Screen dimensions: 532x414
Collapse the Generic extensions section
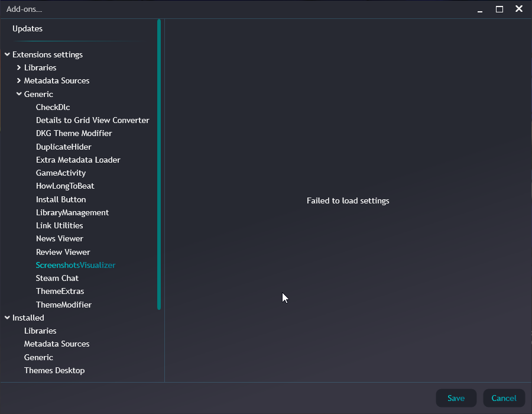(20, 93)
